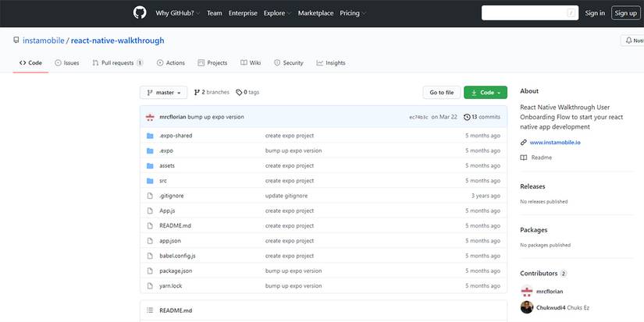Screen dimensions: 644x322
Task: Open the master branch dropdown
Action: (x=163, y=92)
